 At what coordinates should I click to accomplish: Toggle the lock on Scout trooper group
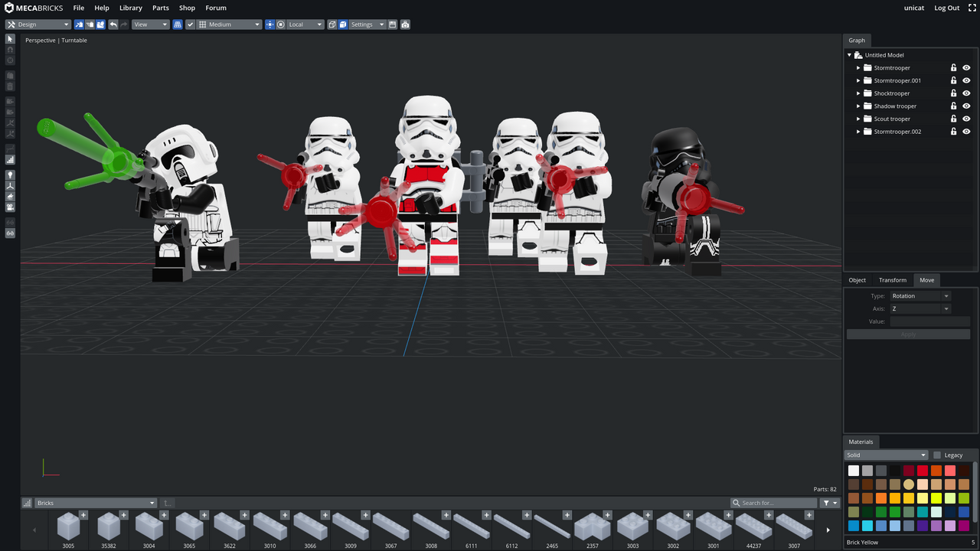954,119
